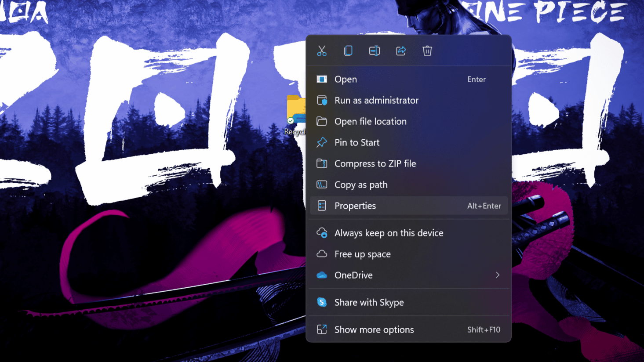Expand the OneDrive submenu arrow
644x362 pixels.
[x=498, y=275]
